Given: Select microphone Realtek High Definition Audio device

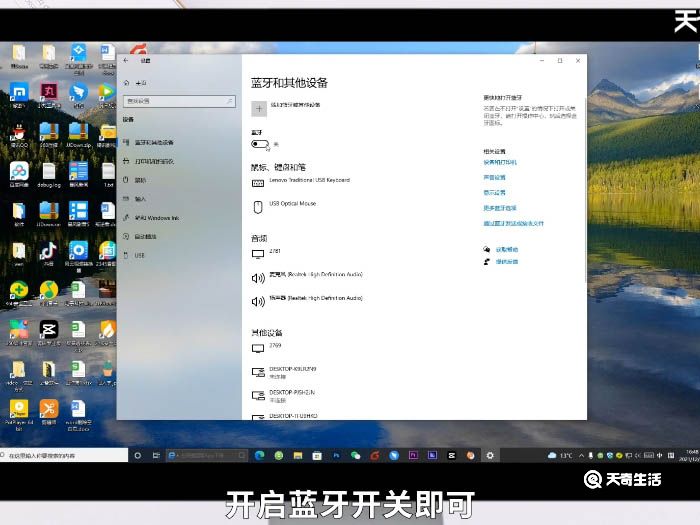Looking at the screenshot, I should (316, 275).
